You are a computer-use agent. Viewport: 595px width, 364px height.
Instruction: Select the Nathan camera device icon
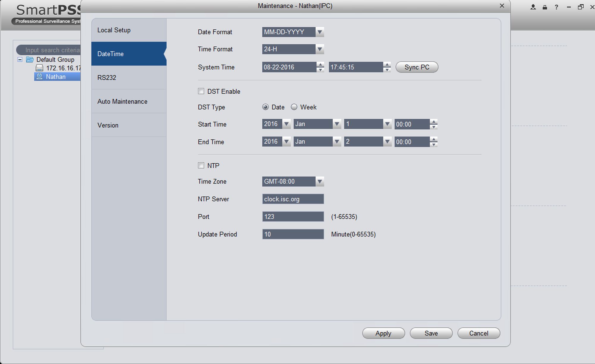(x=39, y=77)
